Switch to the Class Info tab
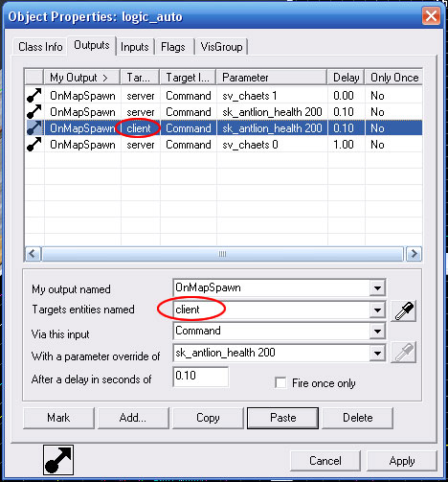448x482 pixels. [x=40, y=47]
